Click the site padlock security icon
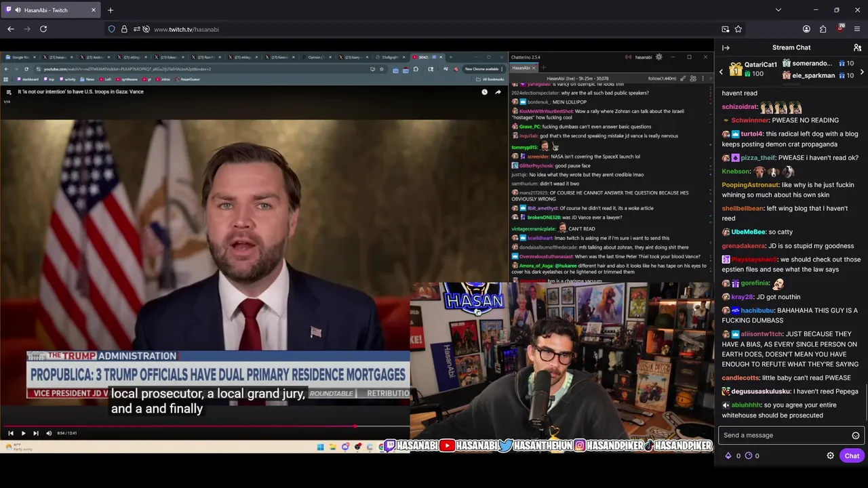 coord(124,29)
